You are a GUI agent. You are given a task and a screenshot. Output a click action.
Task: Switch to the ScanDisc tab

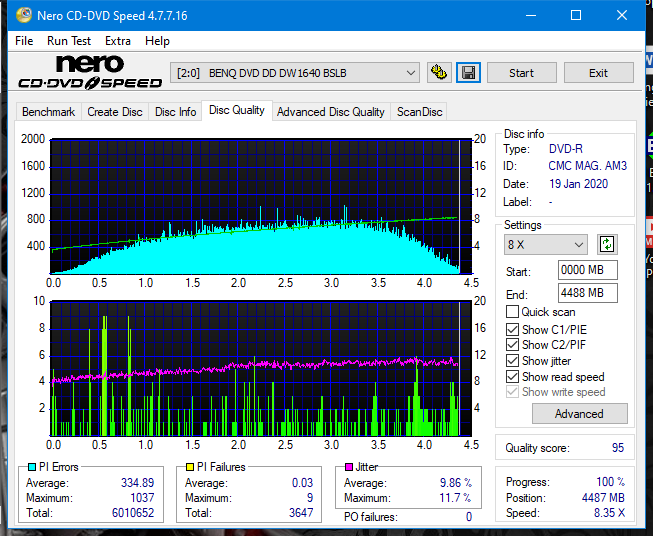[419, 112]
